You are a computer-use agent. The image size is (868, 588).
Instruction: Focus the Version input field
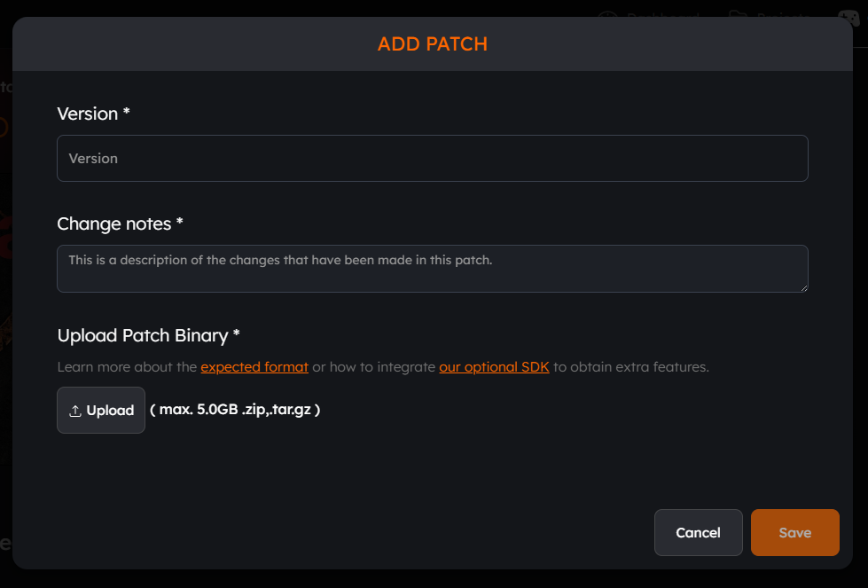[433, 159]
